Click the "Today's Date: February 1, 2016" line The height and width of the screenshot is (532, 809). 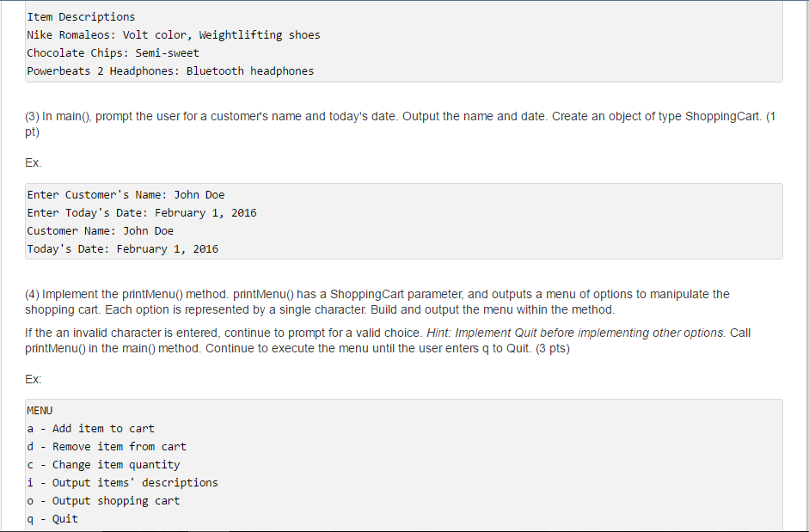[x=122, y=249]
